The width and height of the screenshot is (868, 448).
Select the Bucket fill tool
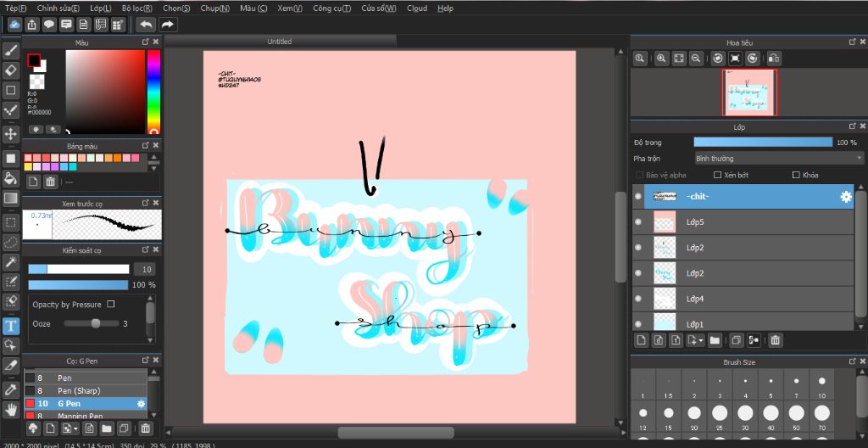10,178
